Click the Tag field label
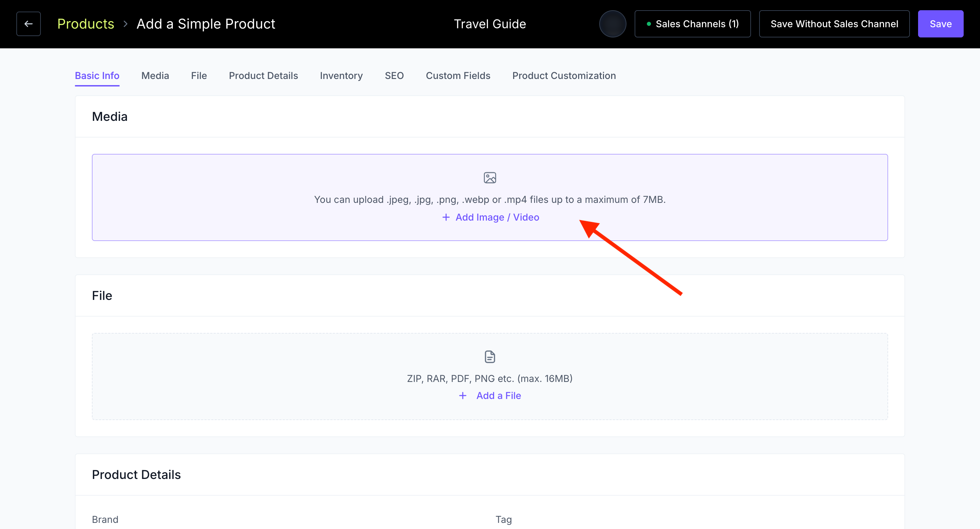 [504, 519]
